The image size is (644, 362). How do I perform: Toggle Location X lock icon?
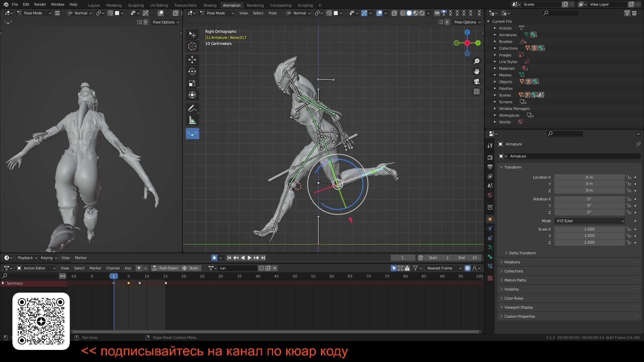pos(629,177)
